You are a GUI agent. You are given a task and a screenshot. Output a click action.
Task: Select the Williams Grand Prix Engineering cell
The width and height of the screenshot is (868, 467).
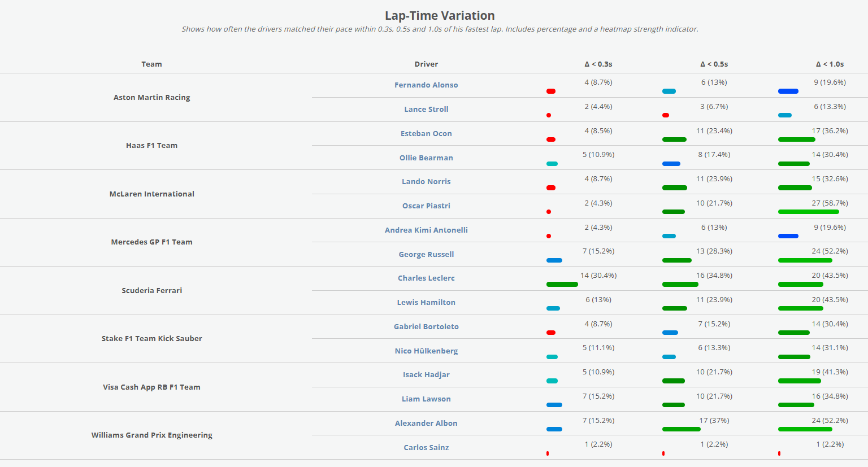coord(151,435)
